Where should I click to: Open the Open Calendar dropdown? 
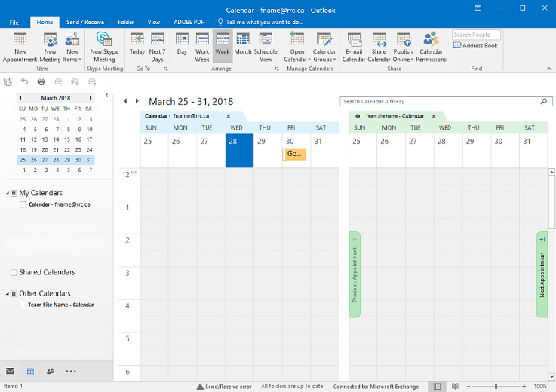297,47
